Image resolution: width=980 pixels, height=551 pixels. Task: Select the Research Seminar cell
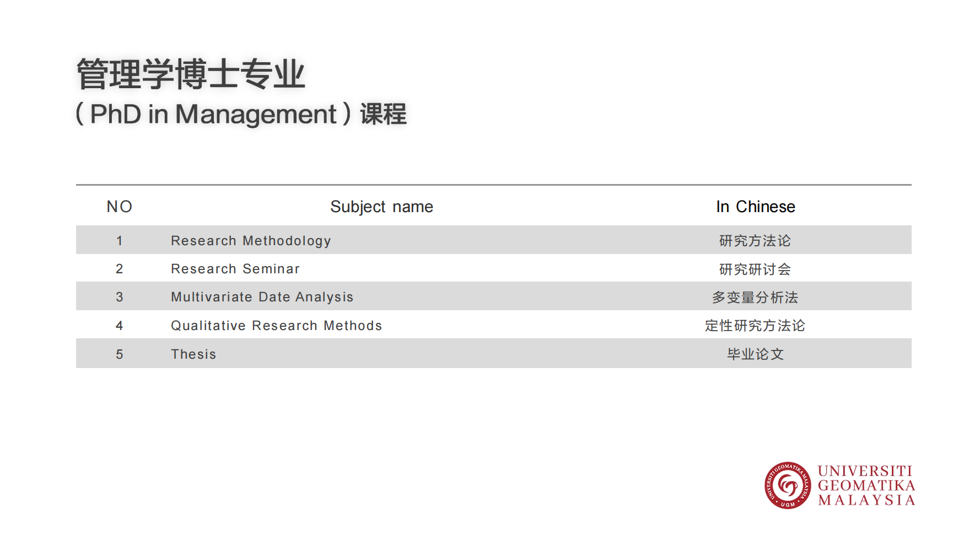coord(235,269)
